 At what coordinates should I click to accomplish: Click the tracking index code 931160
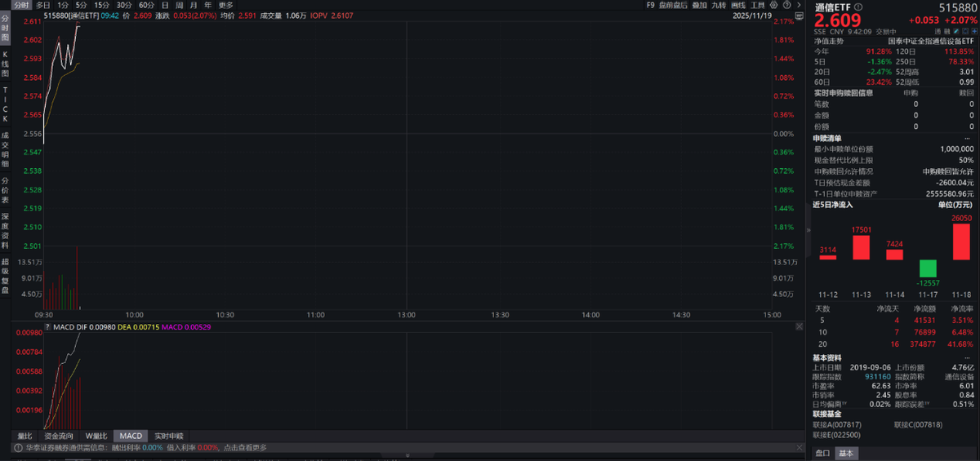879,376
